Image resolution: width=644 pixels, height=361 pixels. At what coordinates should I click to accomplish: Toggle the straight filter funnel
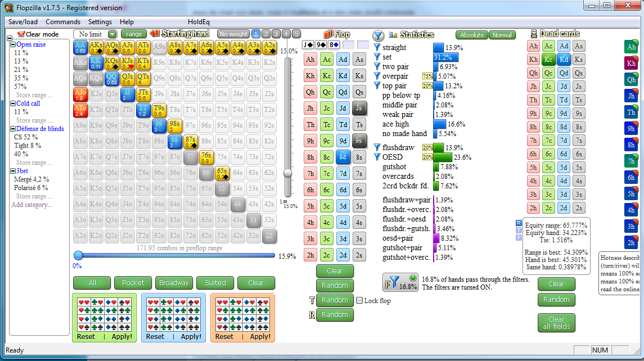click(377, 47)
